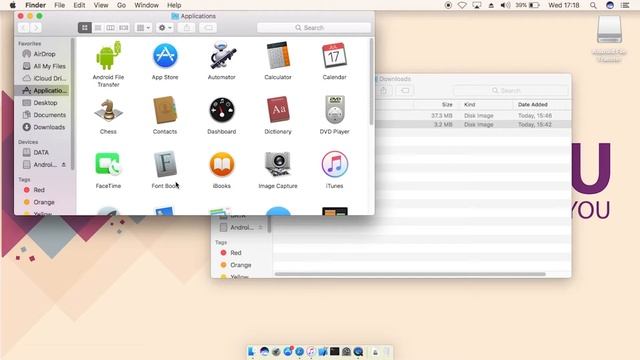Open the View menu
This screenshot has height=360, width=640.
coord(101,5)
